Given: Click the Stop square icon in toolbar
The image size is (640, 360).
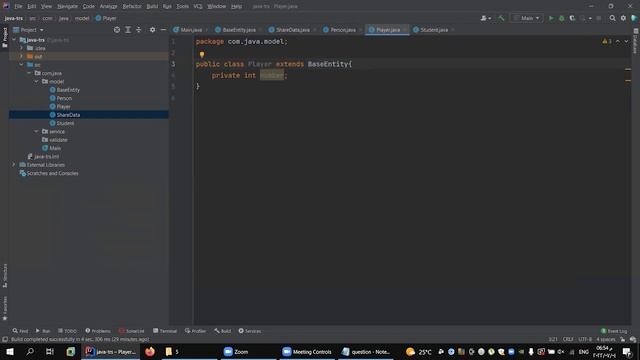Looking at the screenshot, I should [x=599, y=18].
